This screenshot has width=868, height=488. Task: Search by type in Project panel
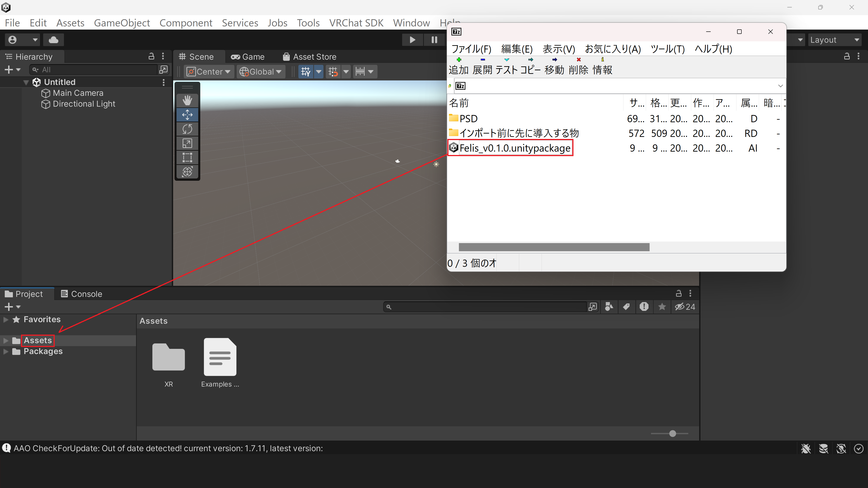[x=609, y=307]
